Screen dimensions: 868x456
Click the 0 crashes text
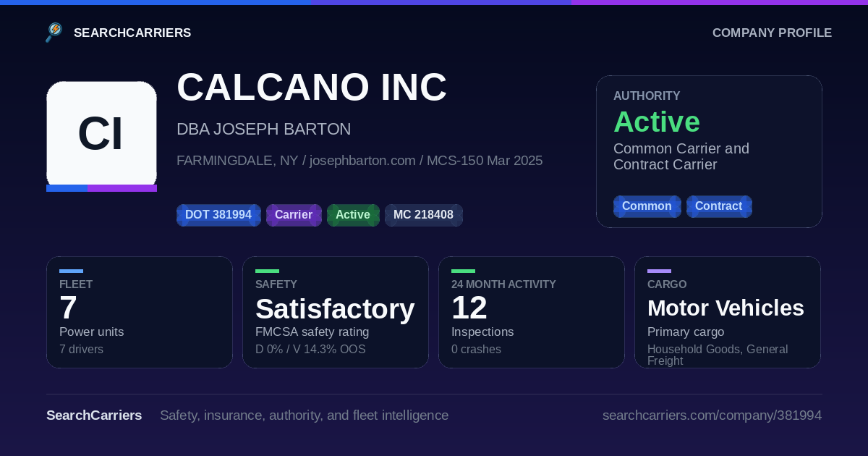(x=476, y=350)
